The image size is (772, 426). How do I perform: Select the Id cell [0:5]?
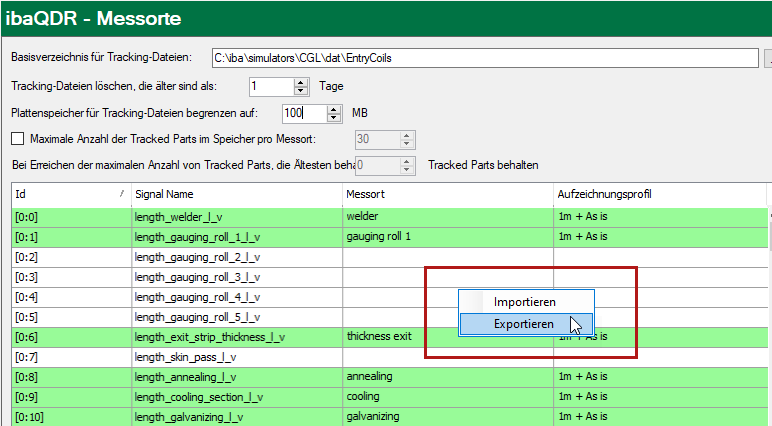point(71,318)
